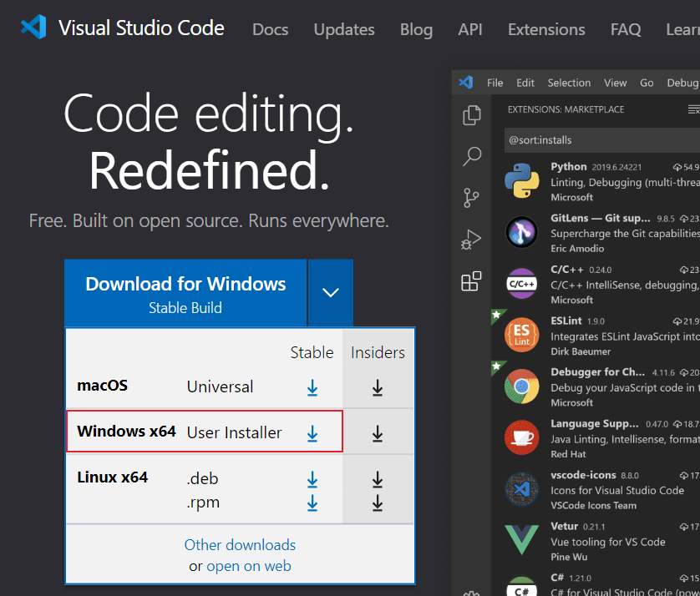Click the Visual Studio Code logo icon

[33, 27]
